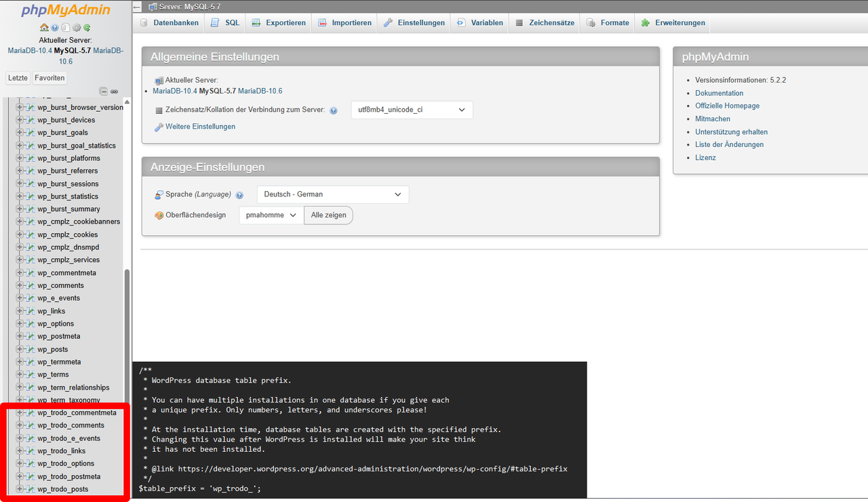
Task: Click table icon beside wp_commentmeta
Action: tap(30, 273)
